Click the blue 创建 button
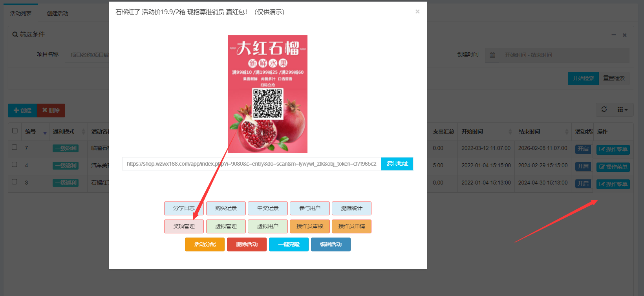The width and height of the screenshot is (644, 296). click(x=22, y=110)
